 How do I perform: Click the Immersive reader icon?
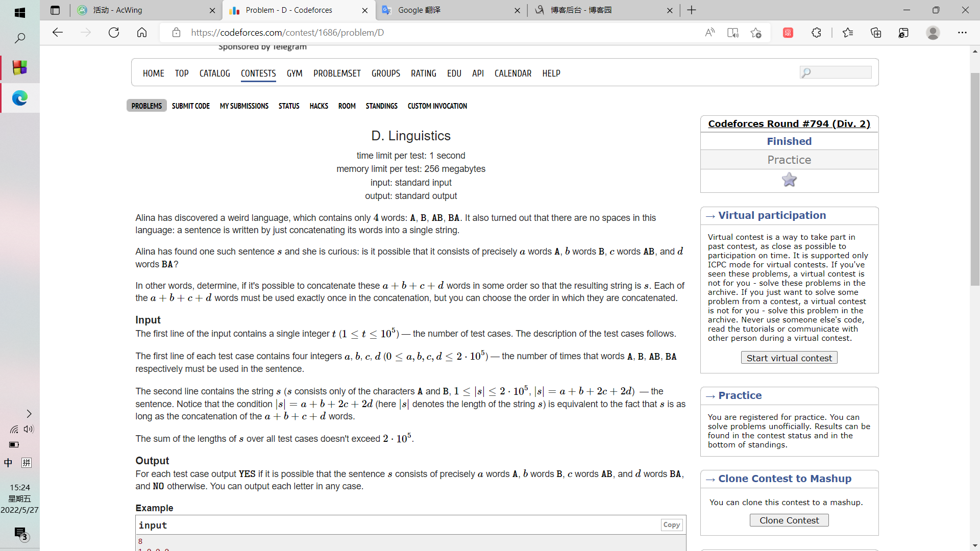pyautogui.click(x=732, y=33)
